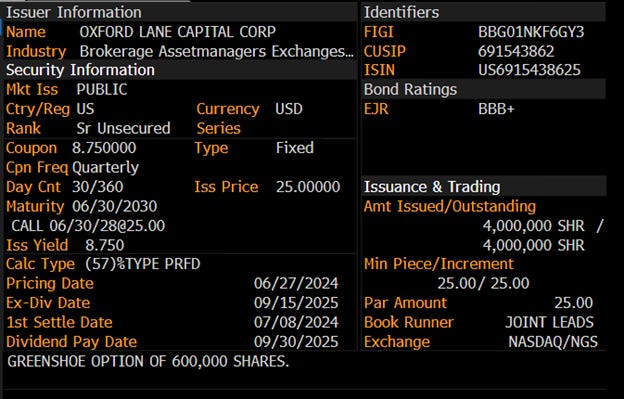Image resolution: width=624 pixels, height=399 pixels.
Task: Select the Book Runner JOINT LEADS value
Action: tap(549, 322)
